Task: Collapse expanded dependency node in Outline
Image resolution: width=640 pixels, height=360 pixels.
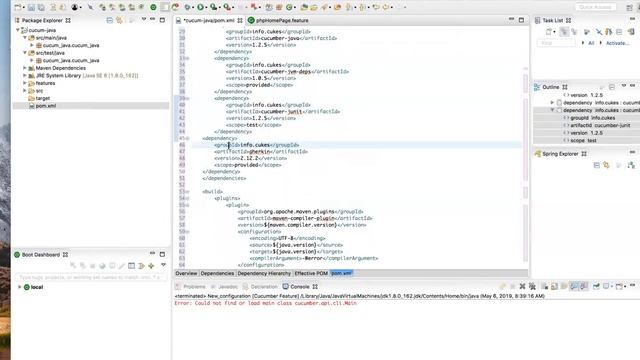Action: [552, 110]
